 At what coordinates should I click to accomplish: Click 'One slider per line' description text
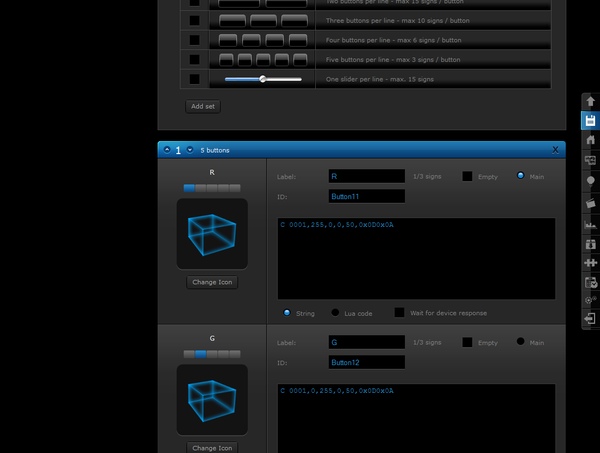[x=380, y=79]
